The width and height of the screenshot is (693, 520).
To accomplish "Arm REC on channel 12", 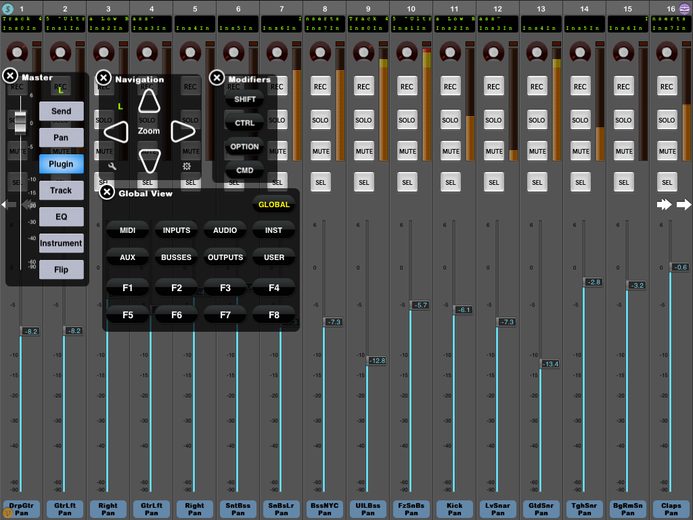I will pyautogui.click(x=494, y=87).
